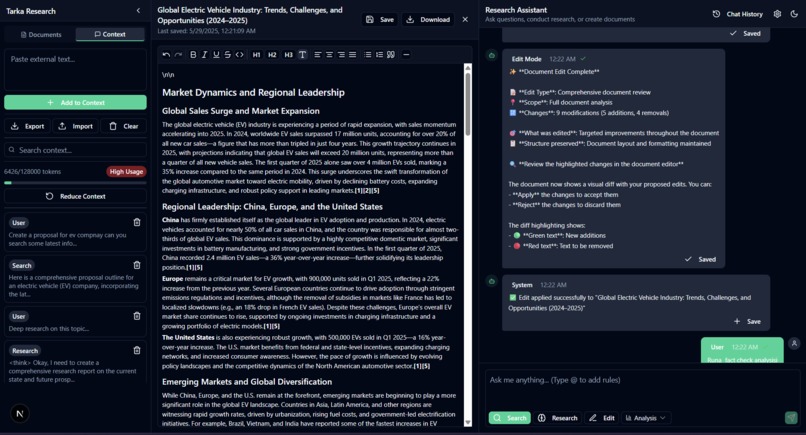Undo the last edit in the editor toolbar
This screenshot has height=435, width=806.
(x=166, y=55)
